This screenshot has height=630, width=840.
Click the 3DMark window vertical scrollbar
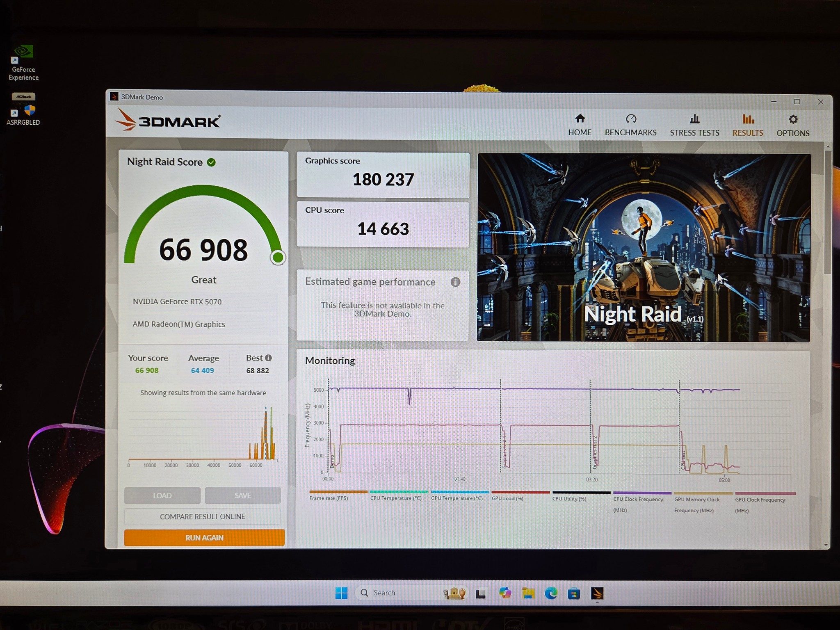click(x=828, y=212)
